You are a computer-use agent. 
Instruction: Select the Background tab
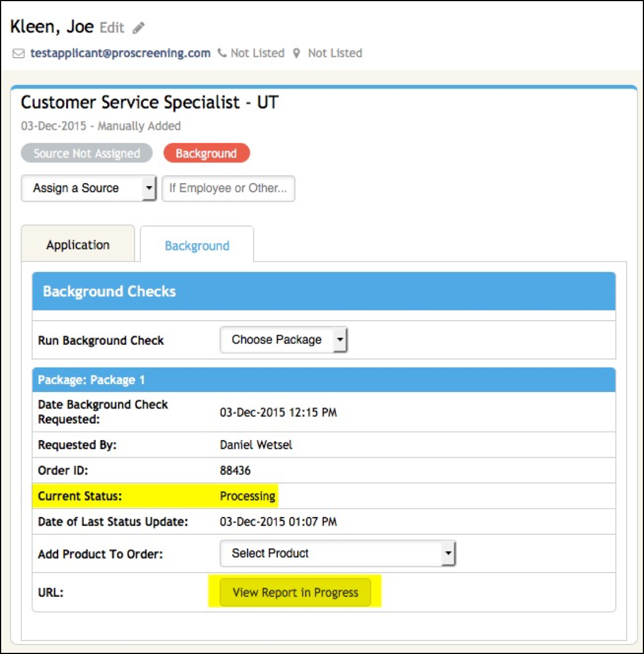click(x=197, y=245)
